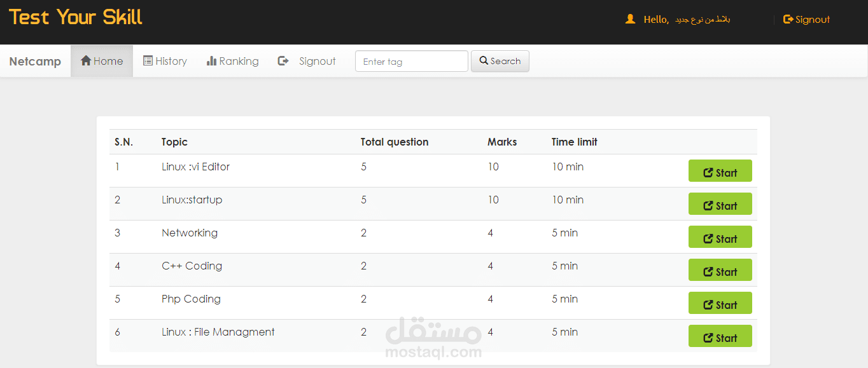Start the Linux:startup quiz
The image size is (868, 368).
pos(720,204)
